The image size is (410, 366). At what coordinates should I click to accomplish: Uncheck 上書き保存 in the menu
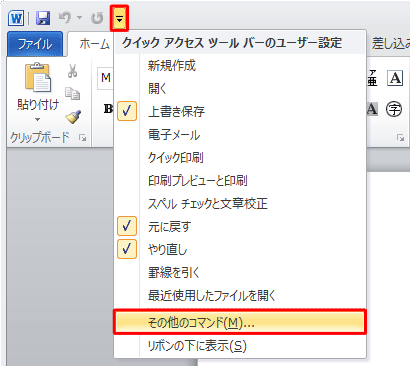(x=240, y=111)
